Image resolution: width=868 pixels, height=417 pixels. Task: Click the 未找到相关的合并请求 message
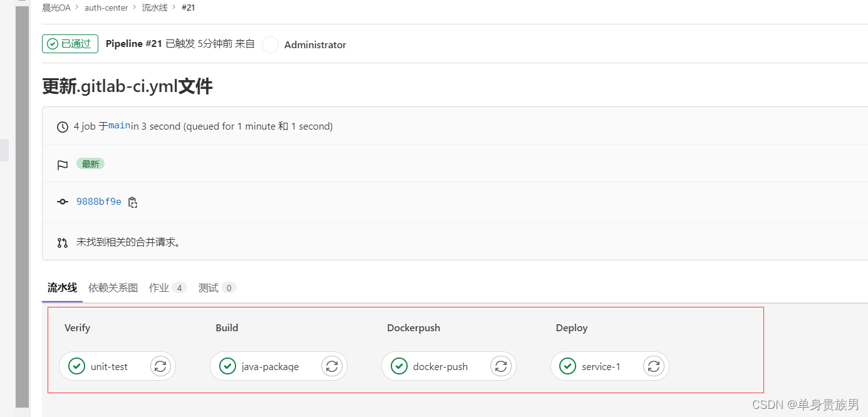128,242
